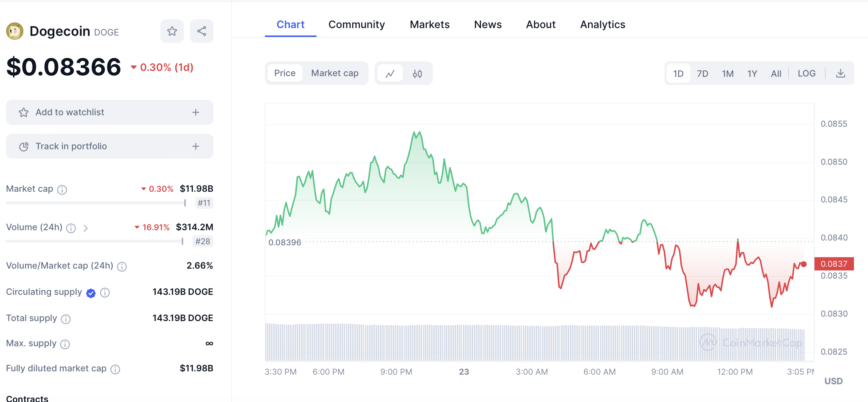Expand Volume (24h) details chevron

pyautogui.click(x=85, y=228)
